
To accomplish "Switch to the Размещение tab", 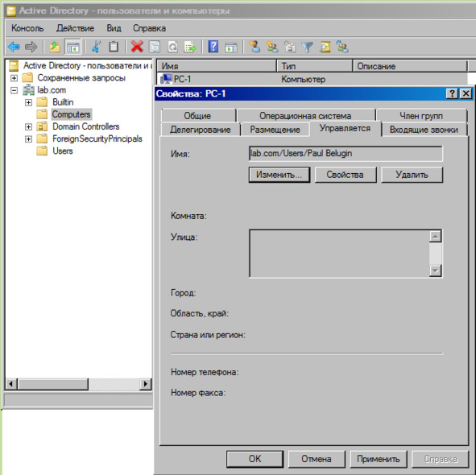I will pyautogui.click(x=275, y=130).
